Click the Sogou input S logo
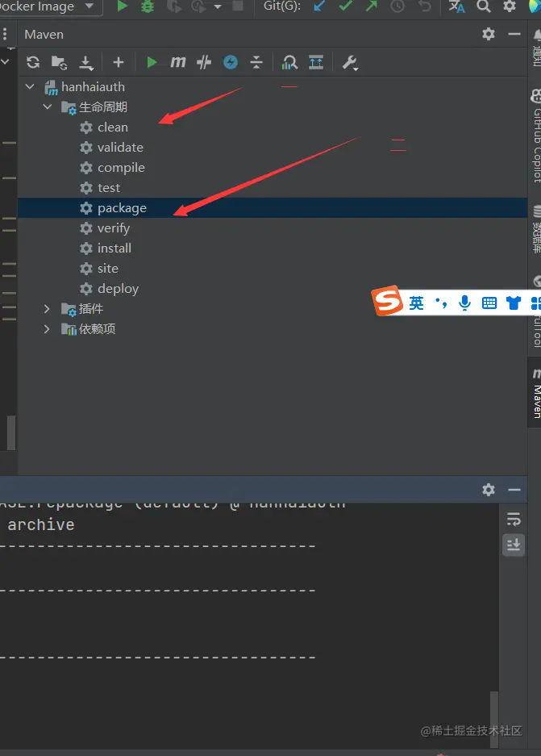 (x=388, y=300)
